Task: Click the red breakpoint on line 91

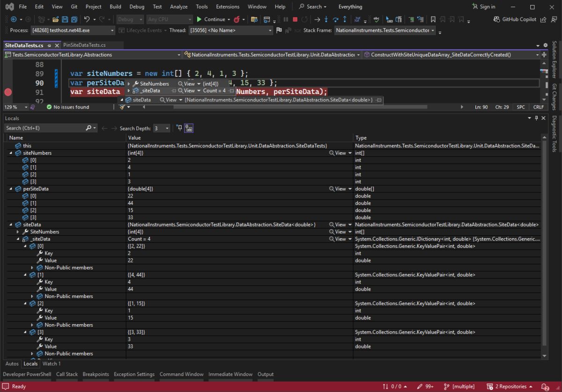Action: [8, 92]
